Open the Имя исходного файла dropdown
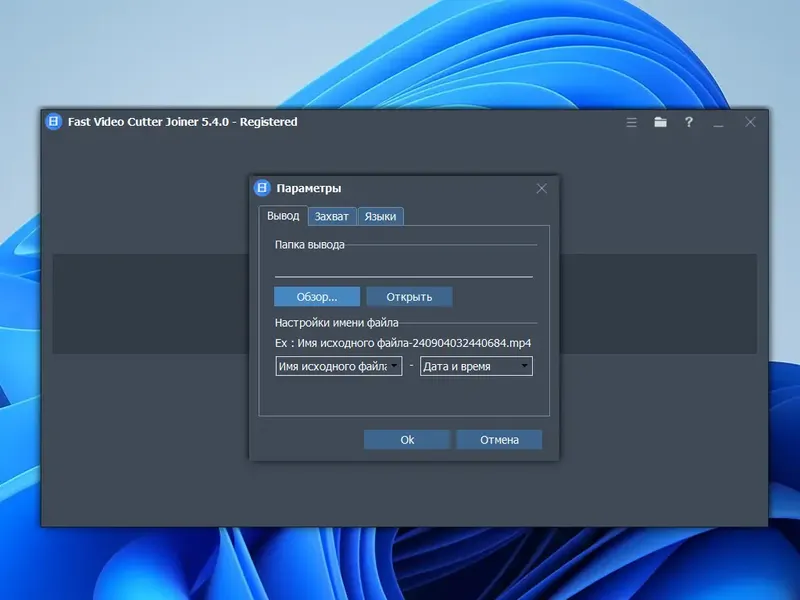This screenshot has width=800, height=600. [338, 366]
